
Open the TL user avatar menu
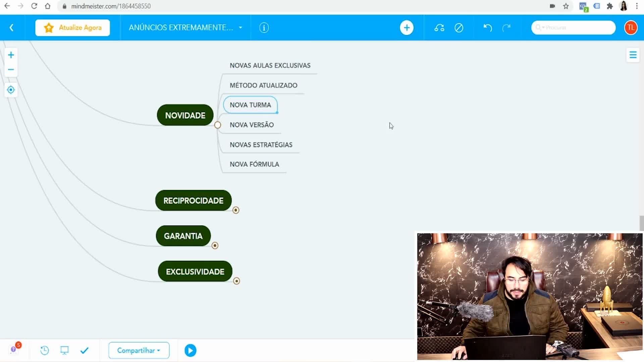pos(631,27)
